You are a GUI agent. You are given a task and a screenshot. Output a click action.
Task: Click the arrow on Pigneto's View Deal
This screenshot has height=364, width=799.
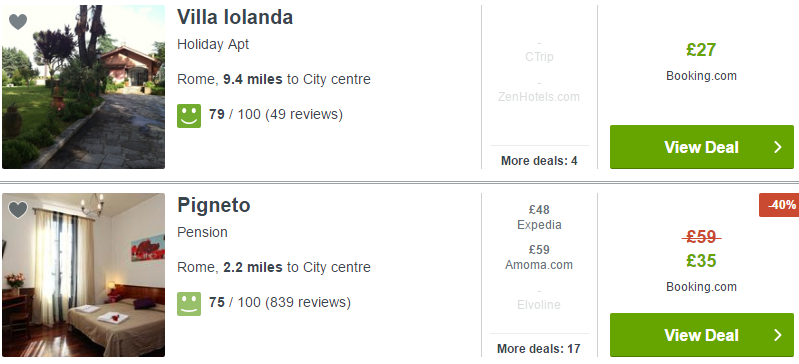[x=778, y=335]
